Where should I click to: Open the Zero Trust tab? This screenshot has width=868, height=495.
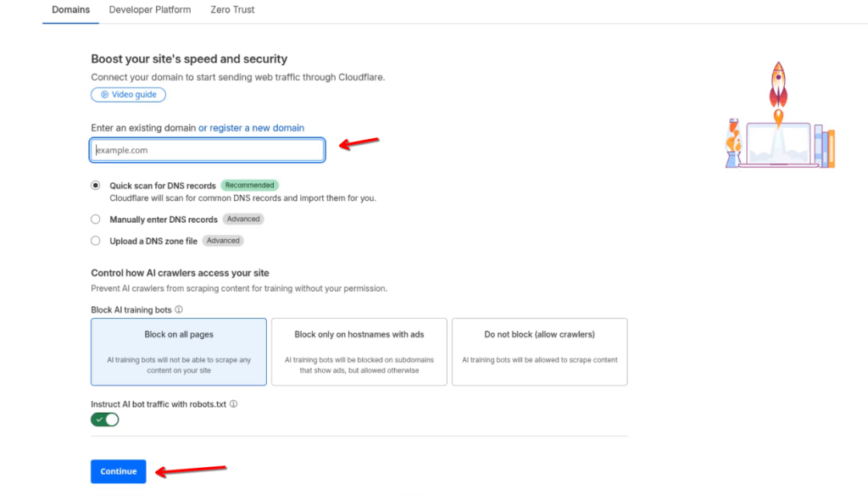[232, 10]
